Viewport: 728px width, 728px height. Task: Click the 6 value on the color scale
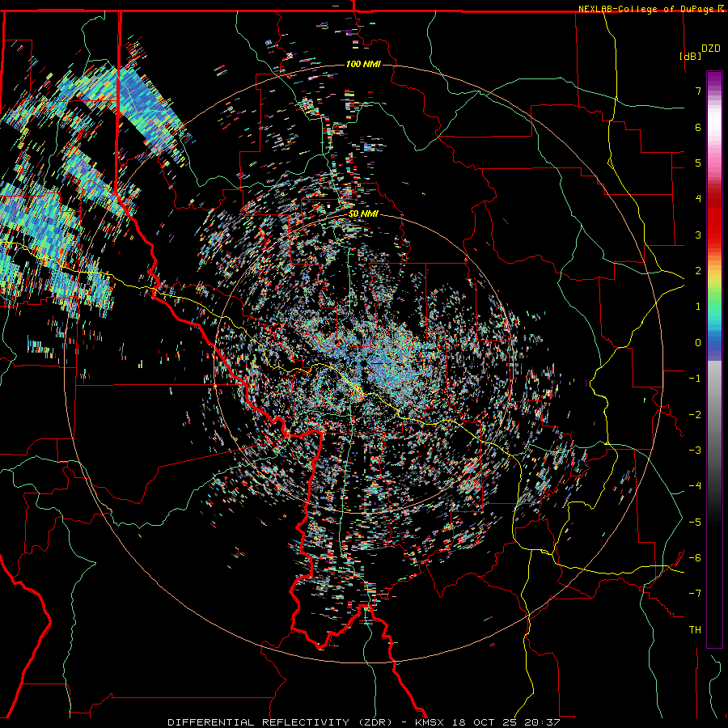[698, 127]
